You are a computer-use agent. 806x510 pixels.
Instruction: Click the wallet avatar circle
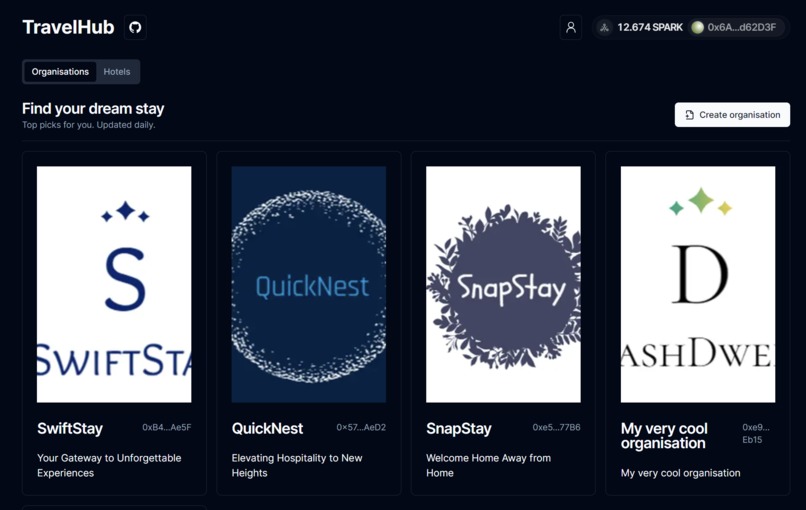point(697,28)
